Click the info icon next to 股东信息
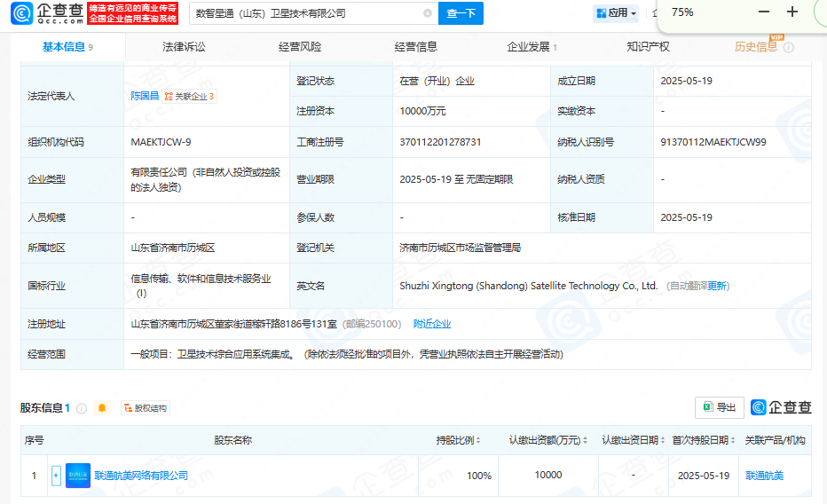The height and width of the screenshot is (504, 827). [x=82, y=408]
